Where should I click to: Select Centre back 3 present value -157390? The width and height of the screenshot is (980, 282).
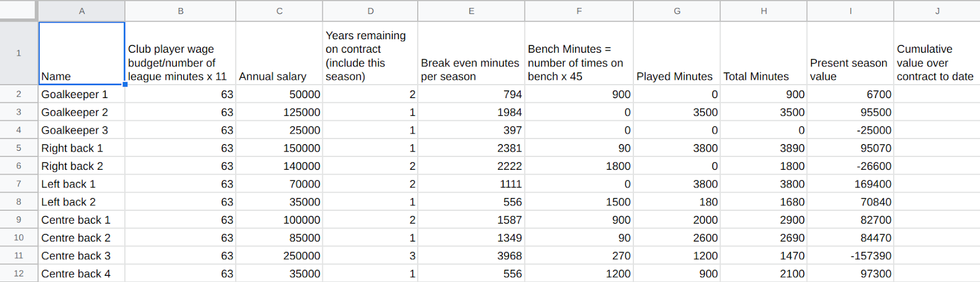[850, 256]
